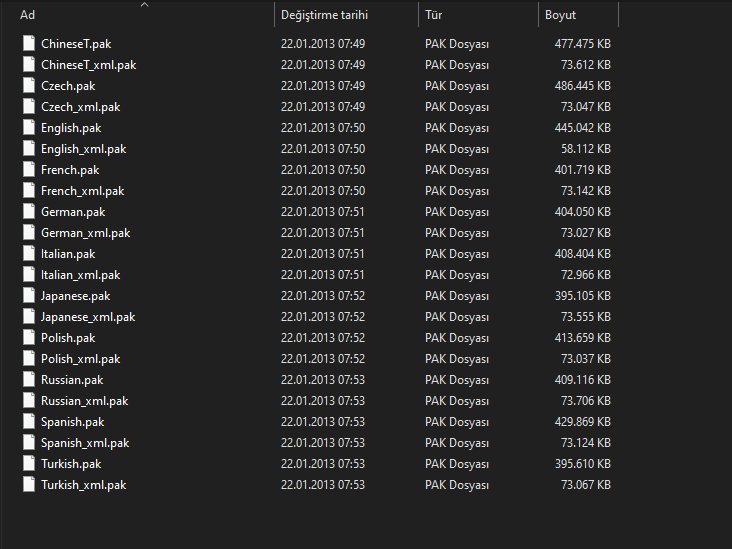Click the German.pak file icon
This screenshot has height=549, width=732.
(x=29, y=211)
